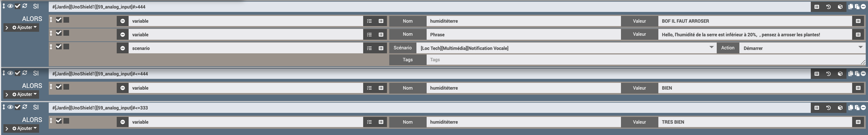Viewport: 868px width, 135px height.
Task: Copy the first SI block
Action: pyautogui.click(x=850, y=7)
